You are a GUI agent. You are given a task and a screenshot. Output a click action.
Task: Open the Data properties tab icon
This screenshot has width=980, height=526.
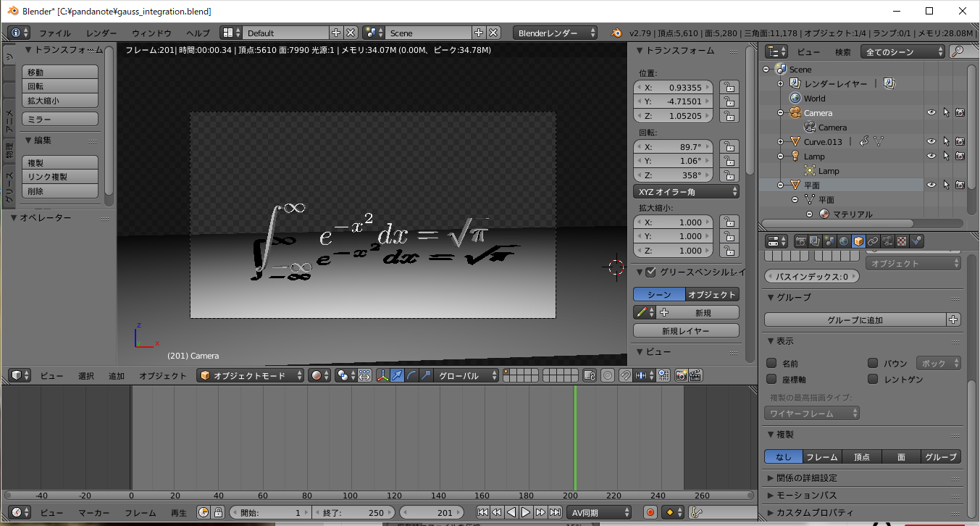[887, 241]
